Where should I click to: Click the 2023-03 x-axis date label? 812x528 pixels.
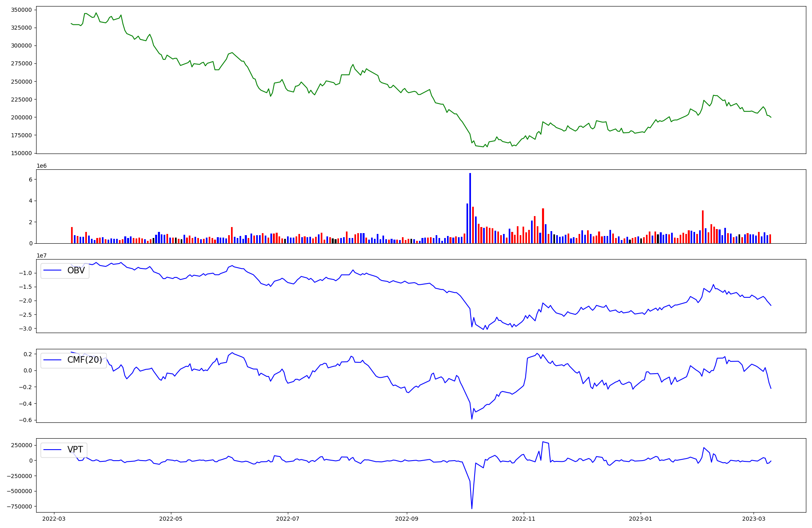(x=754, y=519)
